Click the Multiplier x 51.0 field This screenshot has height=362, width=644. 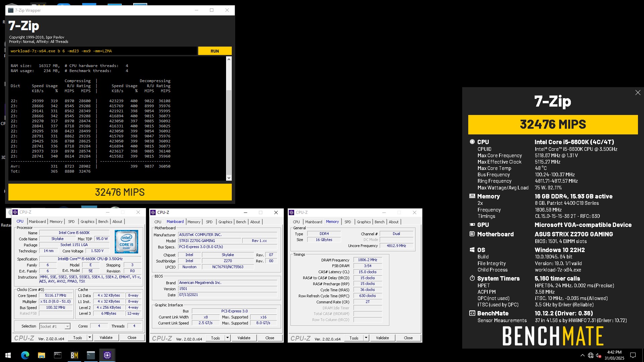click(x=56, y=302)
